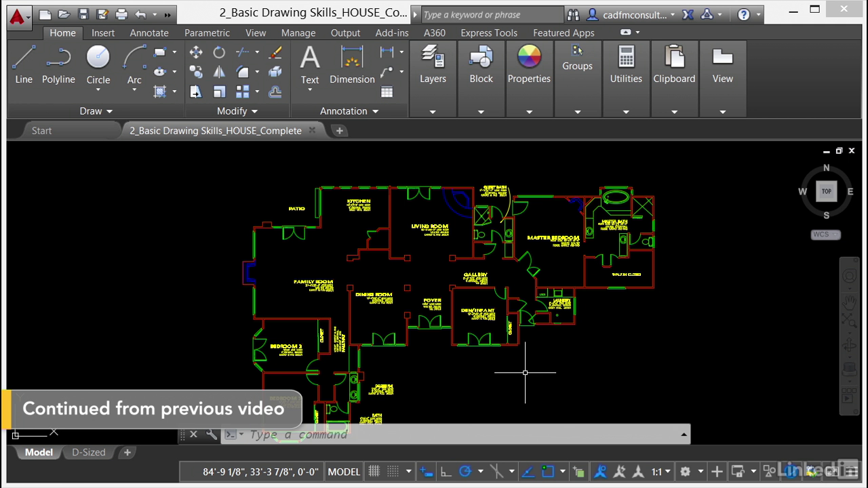Image resolution: width=868 pixels, height=488 pixels.
Task: Select the Leader tool icon
Action: point(387,72)
